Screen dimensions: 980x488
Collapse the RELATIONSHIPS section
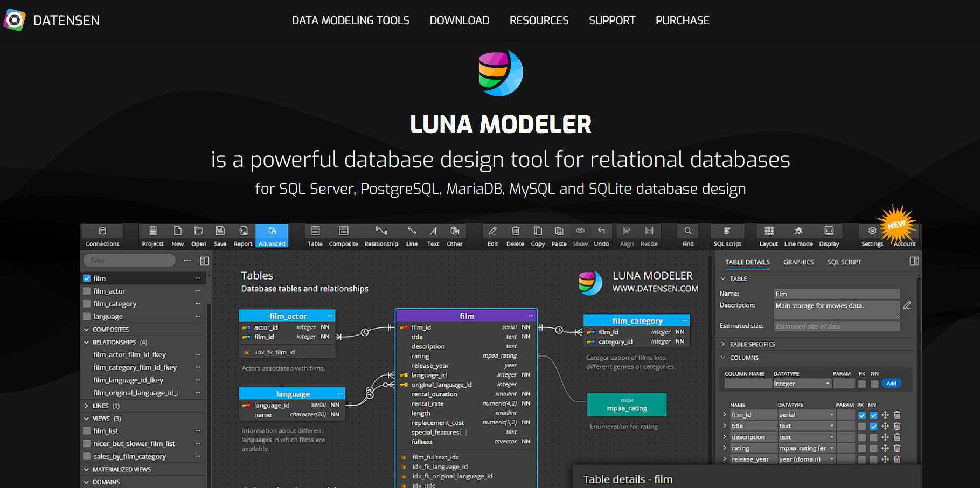click(x=86, y=342)
